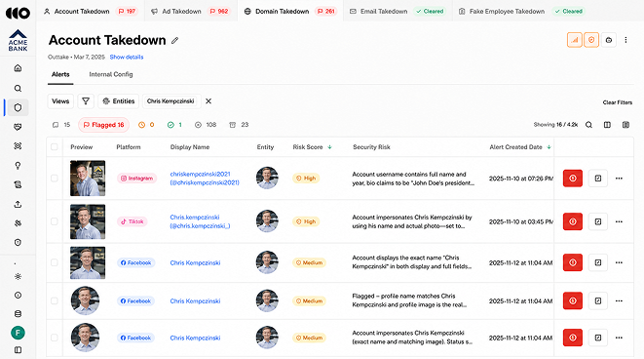Open the settings gear icon in sidebar
644x359 pixels.
[18, 276]
